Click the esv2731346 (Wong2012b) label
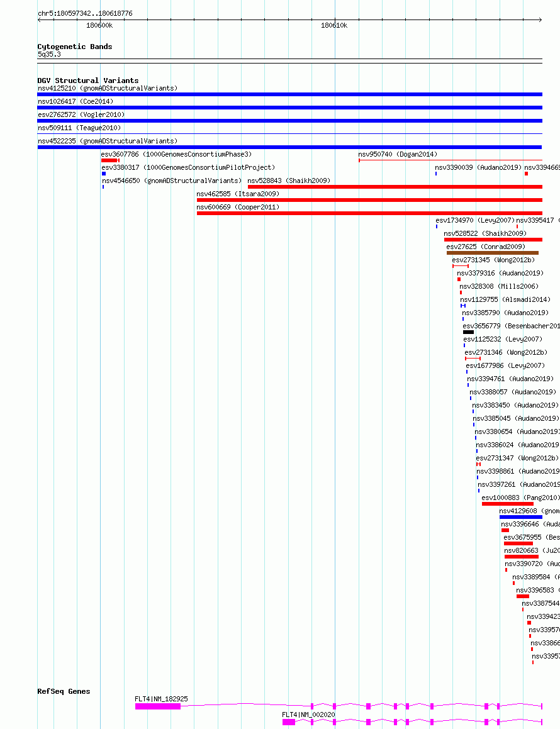The height and width of the screenshot is (729, 560). pyautogui.click(x=506, y=352)
